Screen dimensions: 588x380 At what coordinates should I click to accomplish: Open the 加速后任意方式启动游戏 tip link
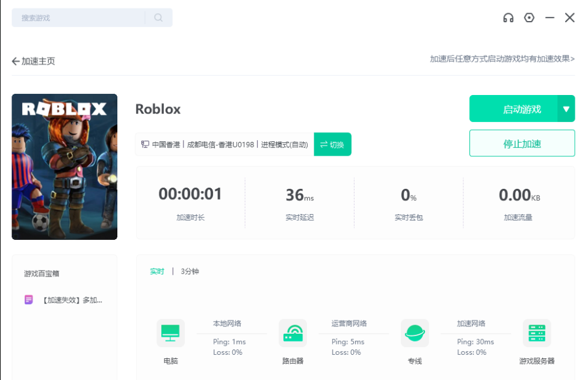[x=502, y=59]
